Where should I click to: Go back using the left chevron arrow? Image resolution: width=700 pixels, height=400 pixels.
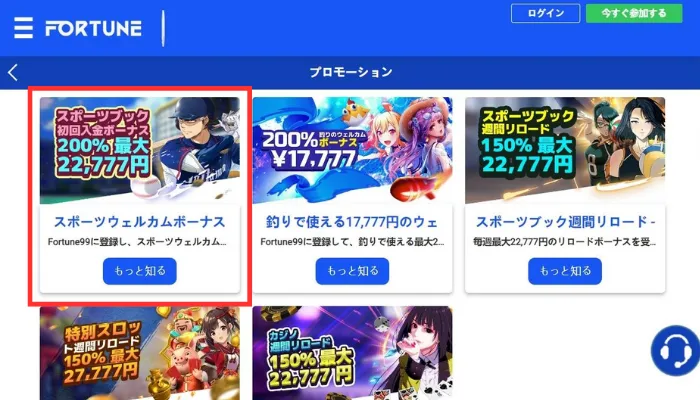[x=13, y=72]
